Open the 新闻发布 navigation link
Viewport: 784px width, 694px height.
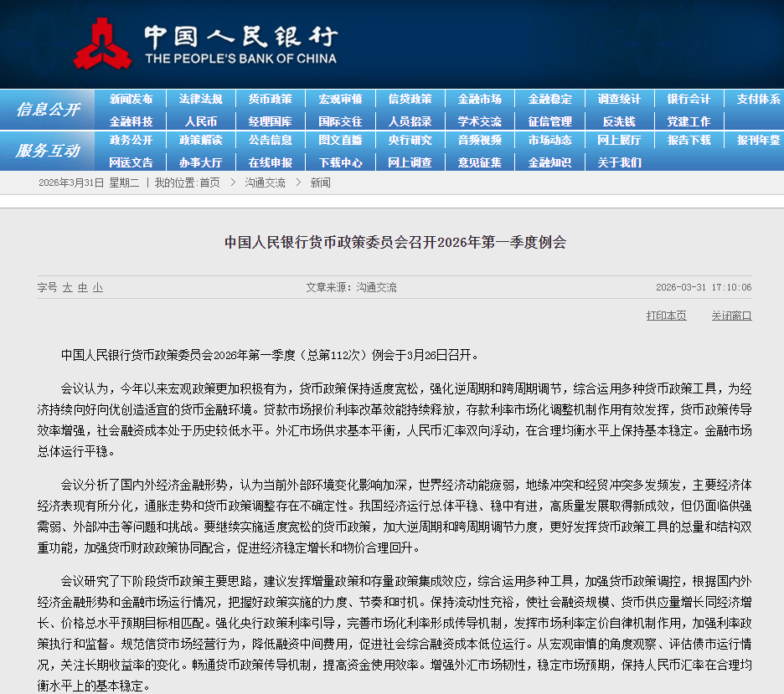point(132,98)
